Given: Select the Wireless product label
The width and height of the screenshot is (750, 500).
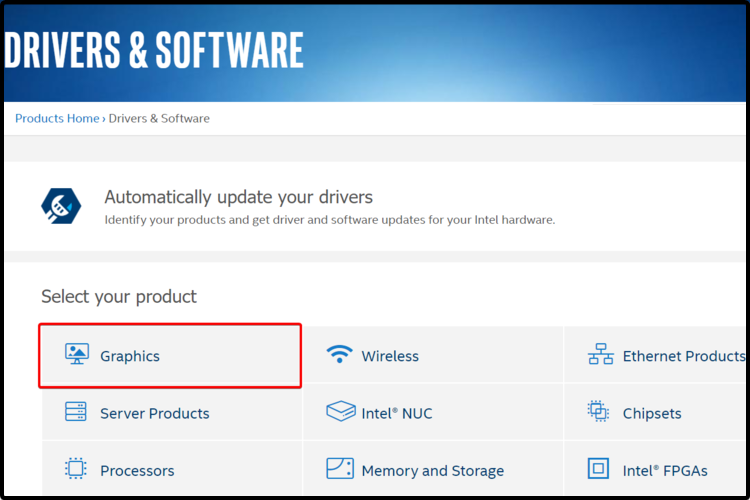Looking at the screenshot, I should (x=390, y=356).
